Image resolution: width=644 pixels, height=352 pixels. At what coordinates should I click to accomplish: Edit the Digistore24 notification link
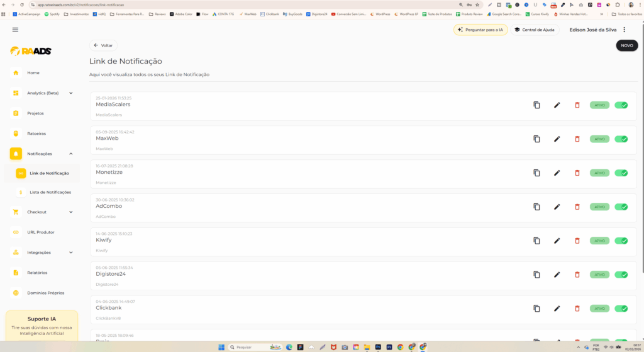pos(557,275)
